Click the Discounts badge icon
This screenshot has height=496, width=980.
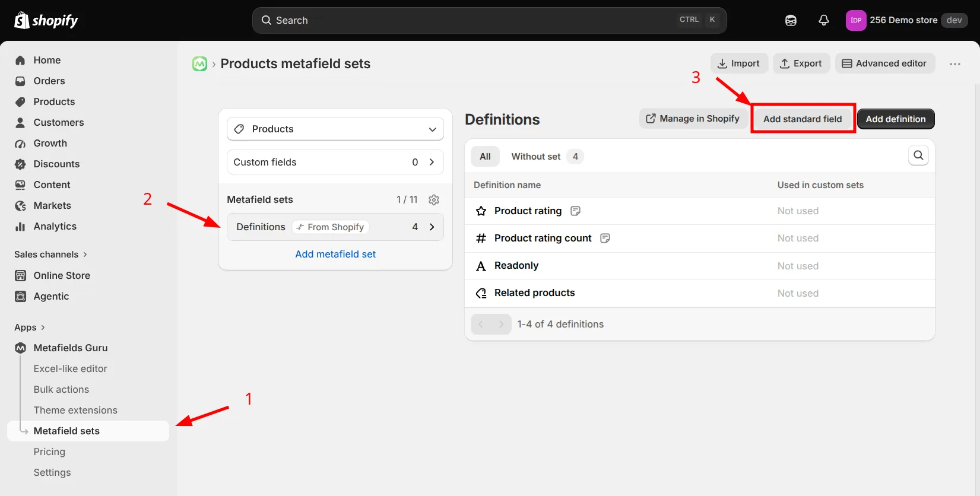[x=20, y=164]
